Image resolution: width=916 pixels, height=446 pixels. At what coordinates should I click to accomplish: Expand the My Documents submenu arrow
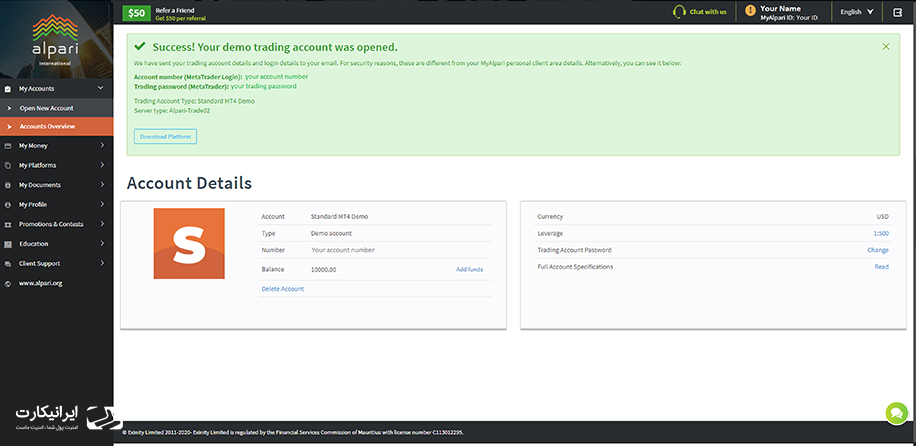[x=102, y=185]
